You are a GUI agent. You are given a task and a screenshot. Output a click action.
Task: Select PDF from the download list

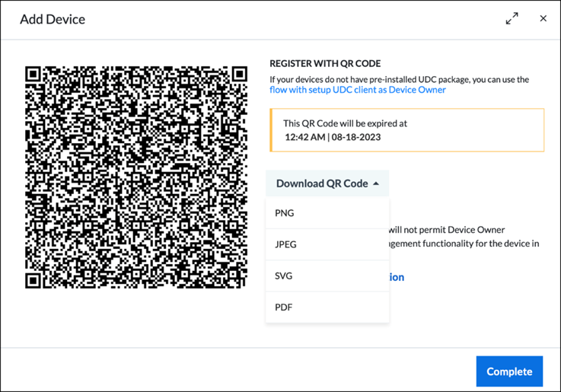[x=327, y=308]
